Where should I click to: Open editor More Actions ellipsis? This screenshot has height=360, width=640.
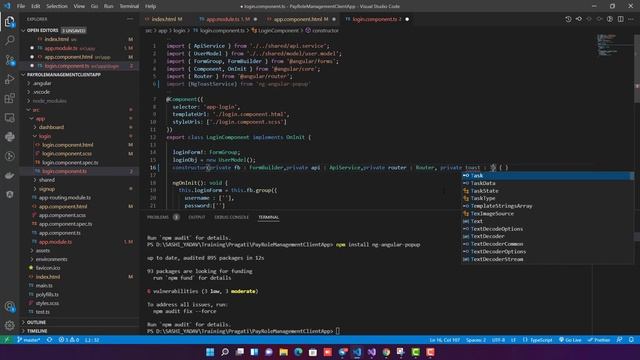point(631,19)
